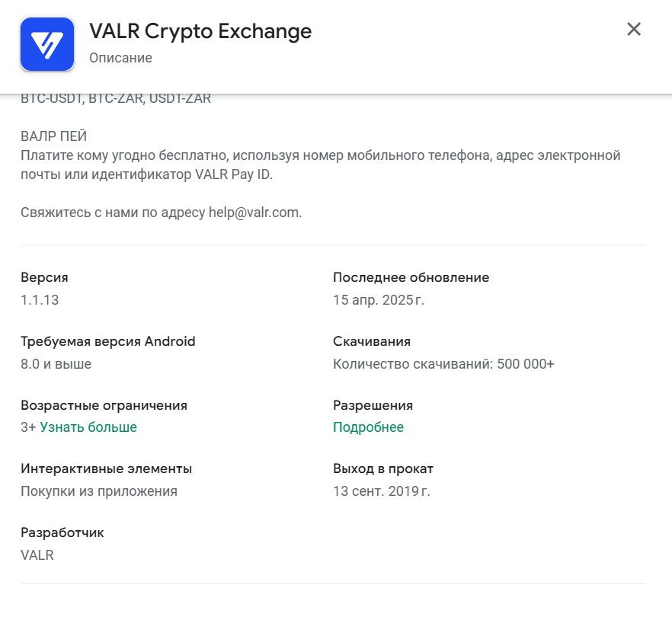672x620 pixels.
Task: Select the version number 1.1.13
Action: (x=40, y=300)
